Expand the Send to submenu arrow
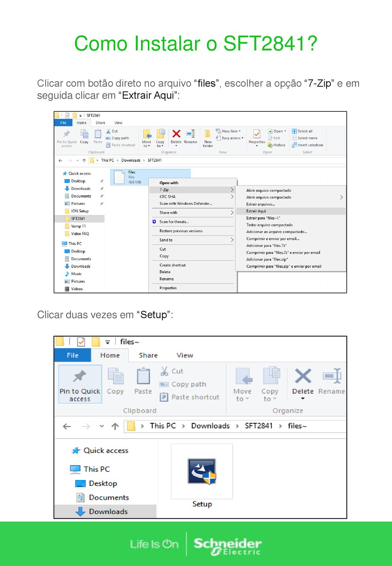The image size is (392, 566). (x=232, y=240)
